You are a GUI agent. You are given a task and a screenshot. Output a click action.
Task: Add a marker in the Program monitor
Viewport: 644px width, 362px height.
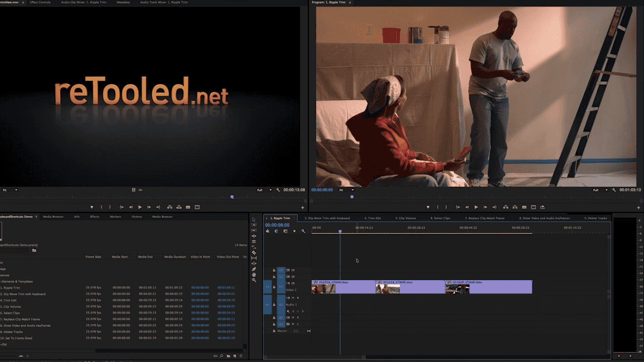(428, 207)
